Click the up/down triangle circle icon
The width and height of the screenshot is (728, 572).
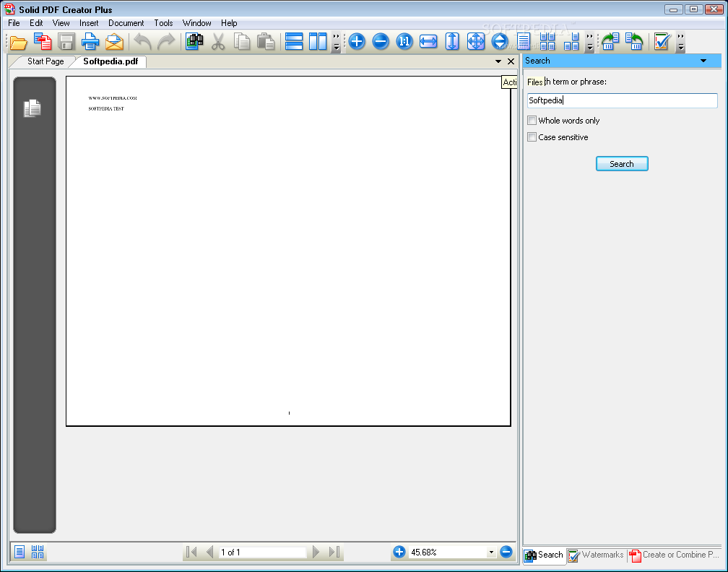point(500,42)
